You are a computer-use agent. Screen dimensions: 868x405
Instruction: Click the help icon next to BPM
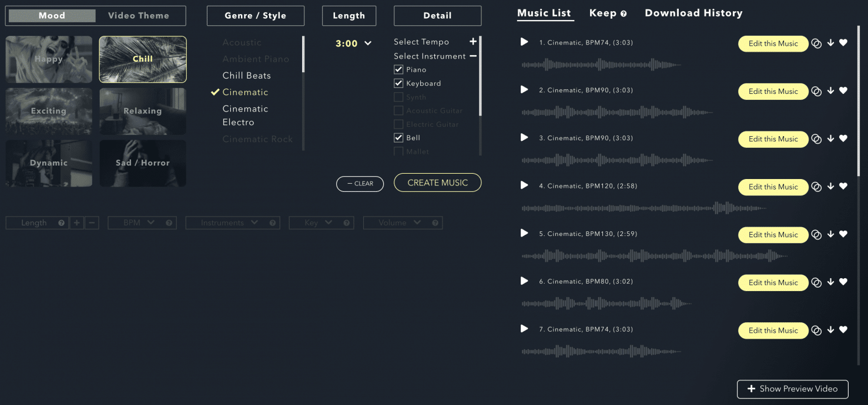[168, 222]
